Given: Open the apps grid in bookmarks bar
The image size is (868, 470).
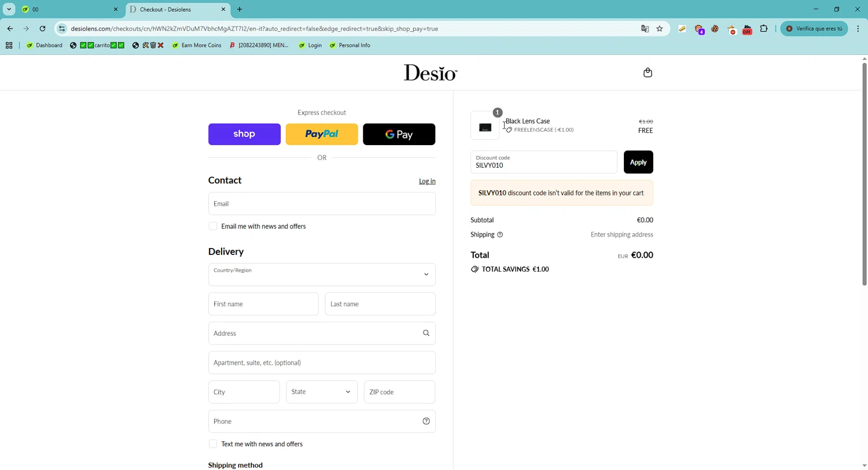Looking at the screenshot, I should (x=9, y=45).
